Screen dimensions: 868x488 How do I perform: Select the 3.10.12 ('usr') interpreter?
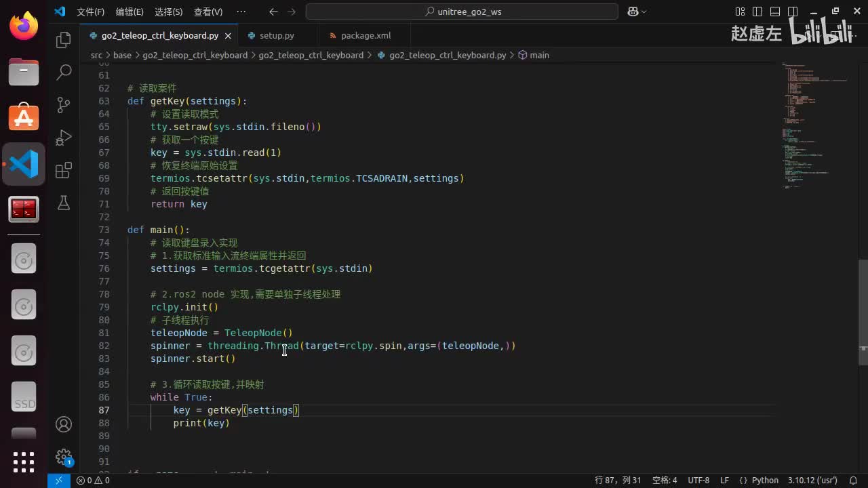pos(812,481)
